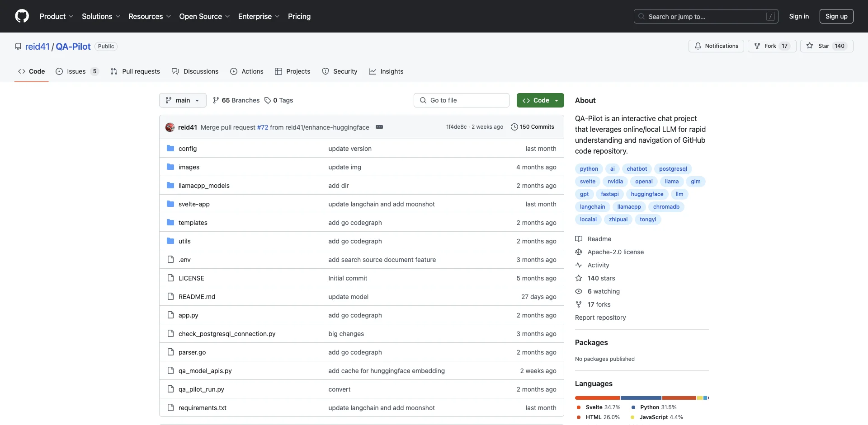Click the utils folder icon

pyautogui.click(x=170, y=241)
